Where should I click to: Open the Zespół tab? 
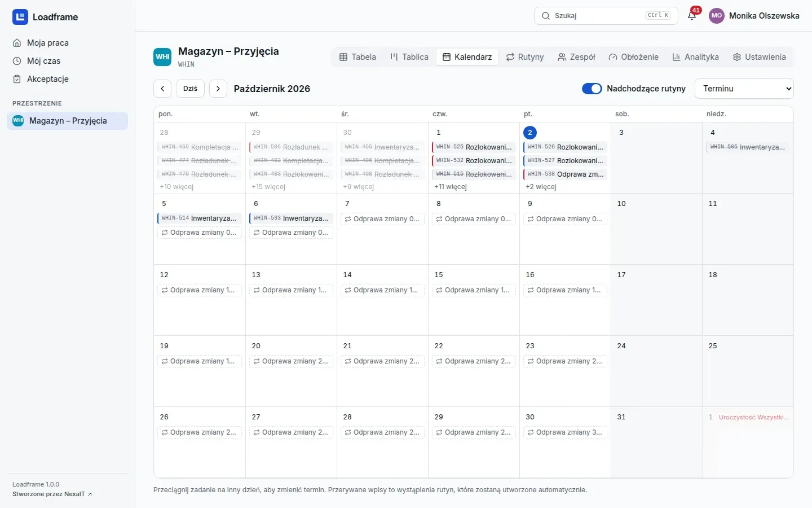(x=576, y=57)
